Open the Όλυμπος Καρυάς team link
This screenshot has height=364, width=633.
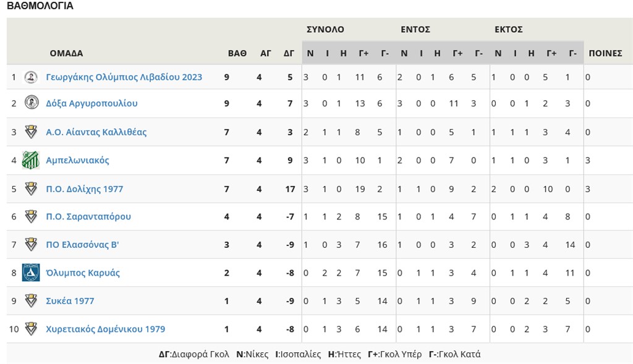(83, 273)
